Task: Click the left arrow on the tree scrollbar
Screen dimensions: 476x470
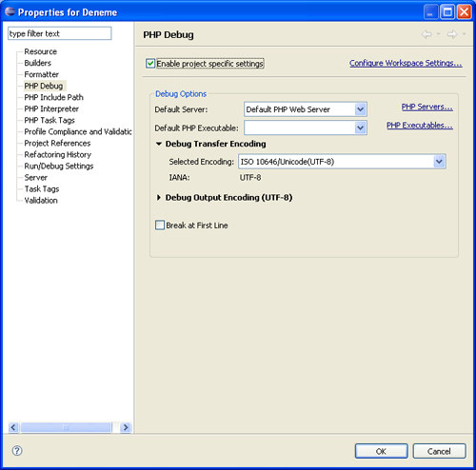Action: pyautogui.click(x=13, y=427)
